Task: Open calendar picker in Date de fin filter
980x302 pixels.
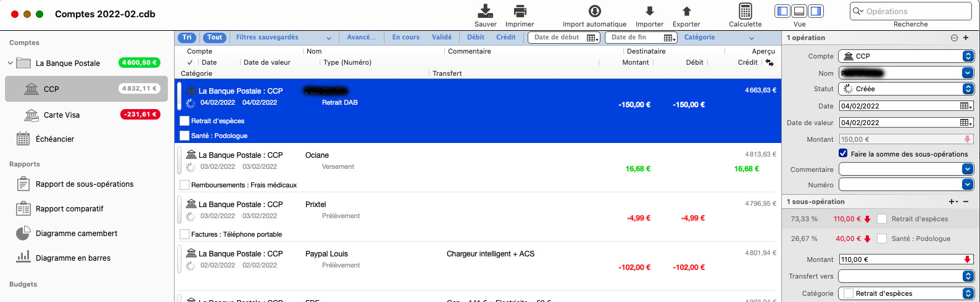Action: [x=670, y=38]
